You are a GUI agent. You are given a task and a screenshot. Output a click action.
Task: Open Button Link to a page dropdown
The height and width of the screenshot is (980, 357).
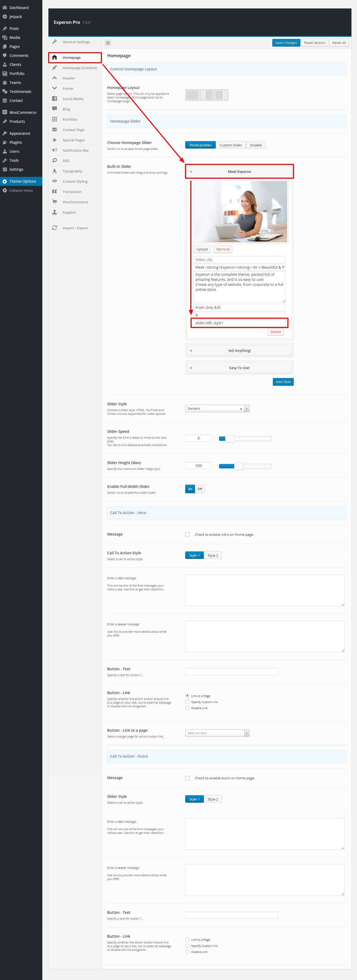[x=217, y=733]
